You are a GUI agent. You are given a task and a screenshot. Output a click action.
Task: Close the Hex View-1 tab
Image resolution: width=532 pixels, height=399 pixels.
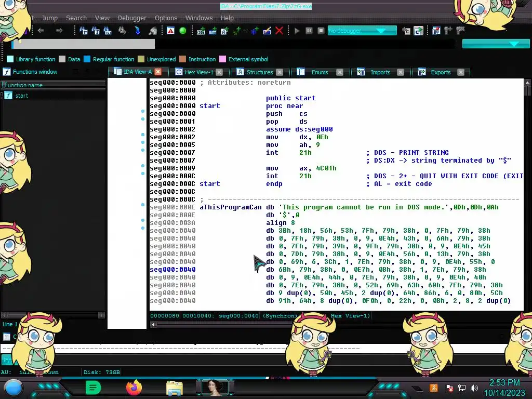click(219, 72)
